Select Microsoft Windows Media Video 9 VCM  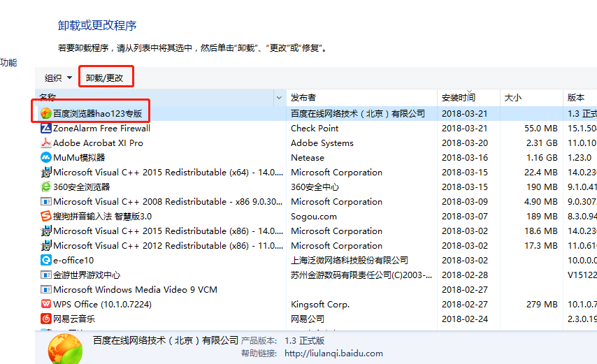(x=135, y=289)
